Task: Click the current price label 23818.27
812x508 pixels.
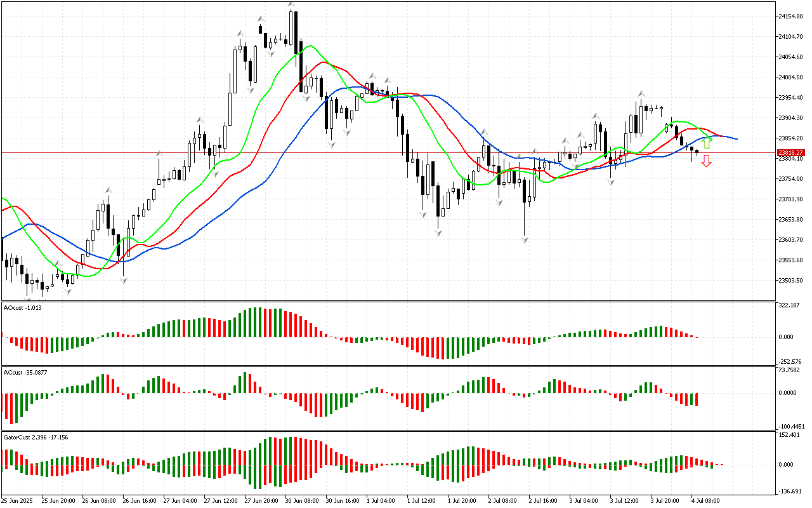Action: 790,153
